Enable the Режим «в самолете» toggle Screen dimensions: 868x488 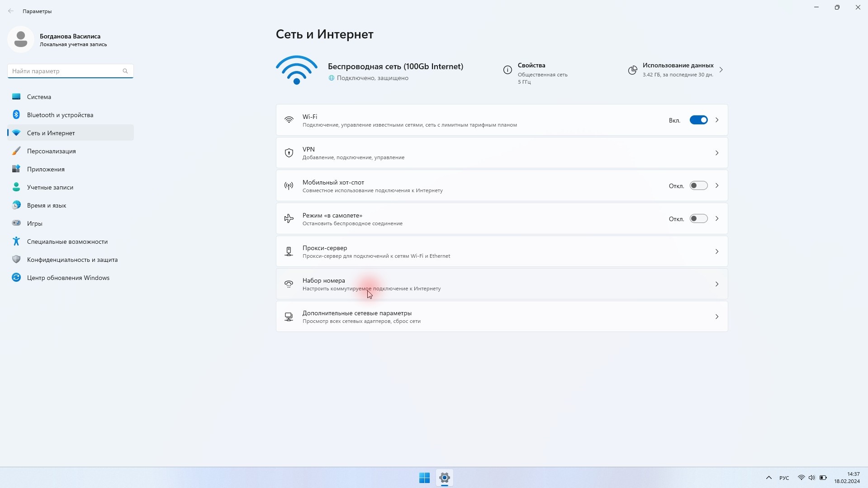[x=698, y=219]
